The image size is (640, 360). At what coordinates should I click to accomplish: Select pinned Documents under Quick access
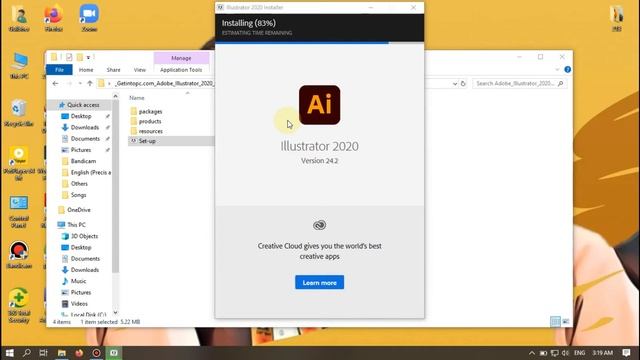(85, 139)
